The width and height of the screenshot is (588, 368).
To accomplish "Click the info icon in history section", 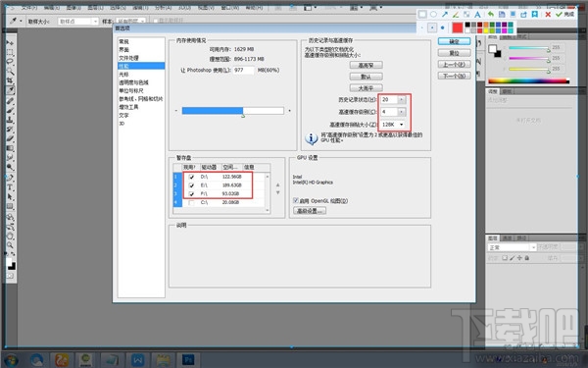I will (312, 138).
